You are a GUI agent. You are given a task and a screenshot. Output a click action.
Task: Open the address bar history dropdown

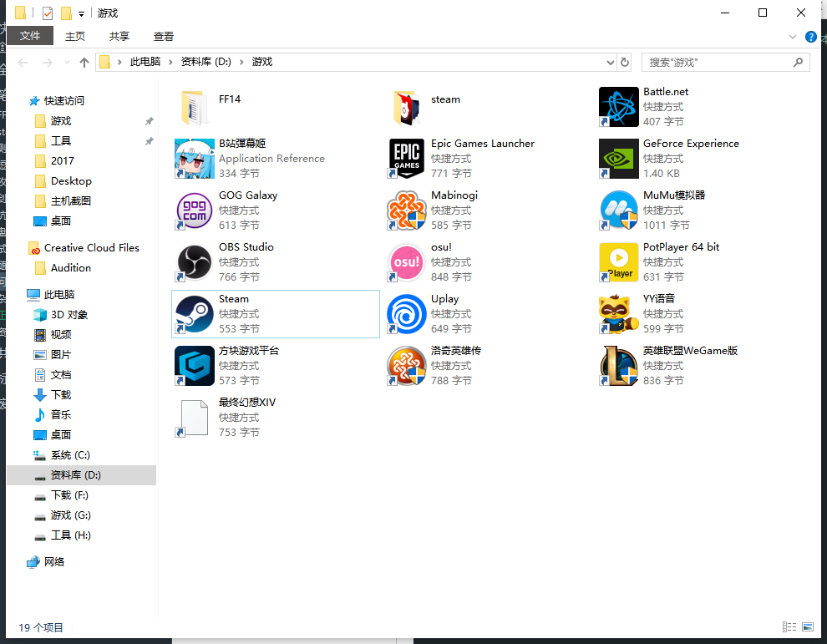[x=611, y=63]
